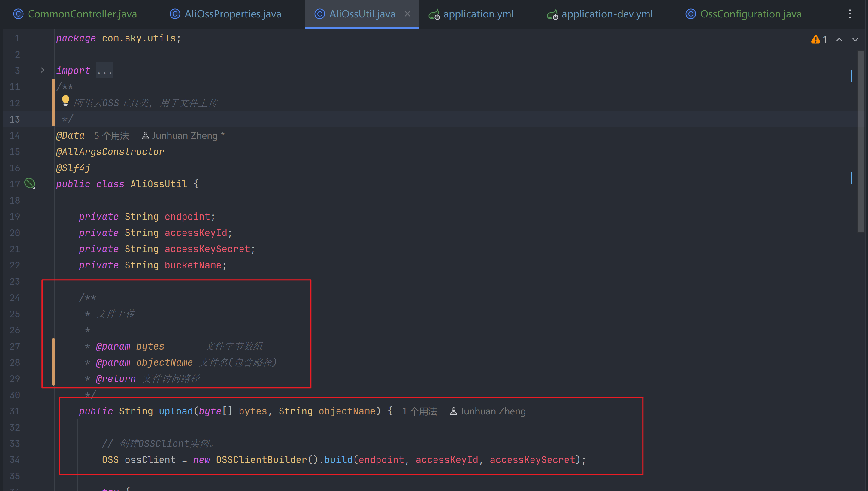The height and width of the screenshot is (491, 868).
Task: Open the three-dot tab options menu
Action: click(850, 14)
